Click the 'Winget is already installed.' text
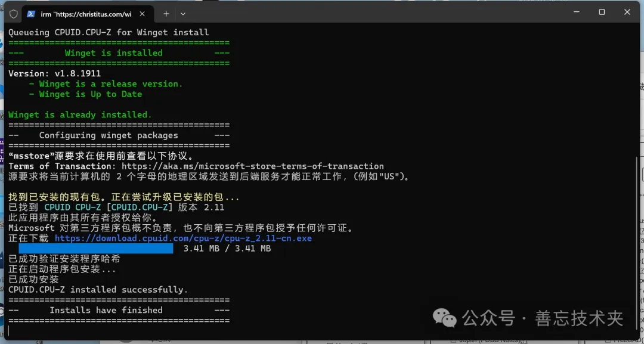 (x=80, y=115)
